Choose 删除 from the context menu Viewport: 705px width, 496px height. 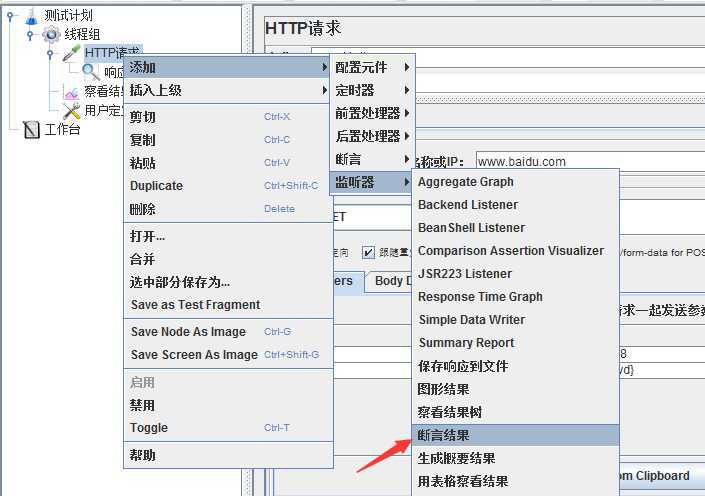click(x=228, y=209)
